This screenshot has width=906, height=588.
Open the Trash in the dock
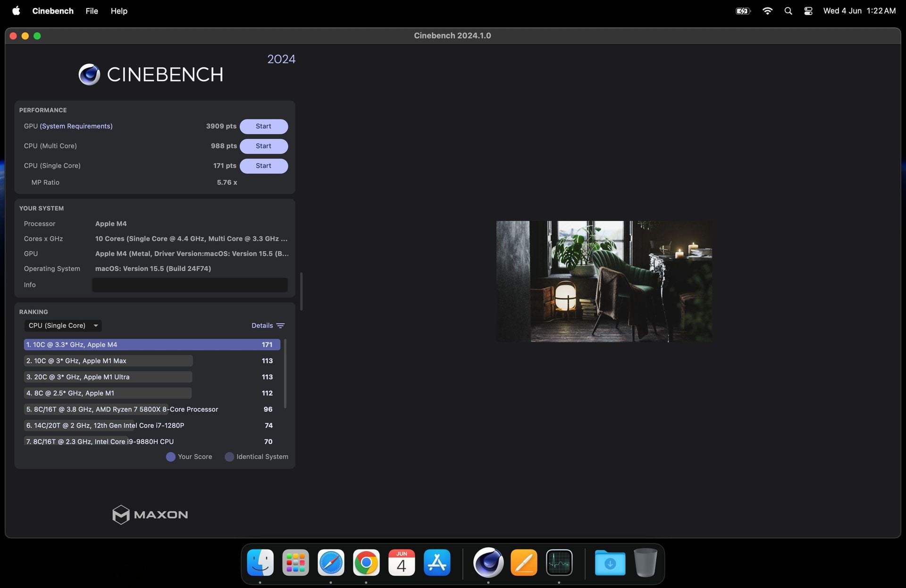point(646,563)
